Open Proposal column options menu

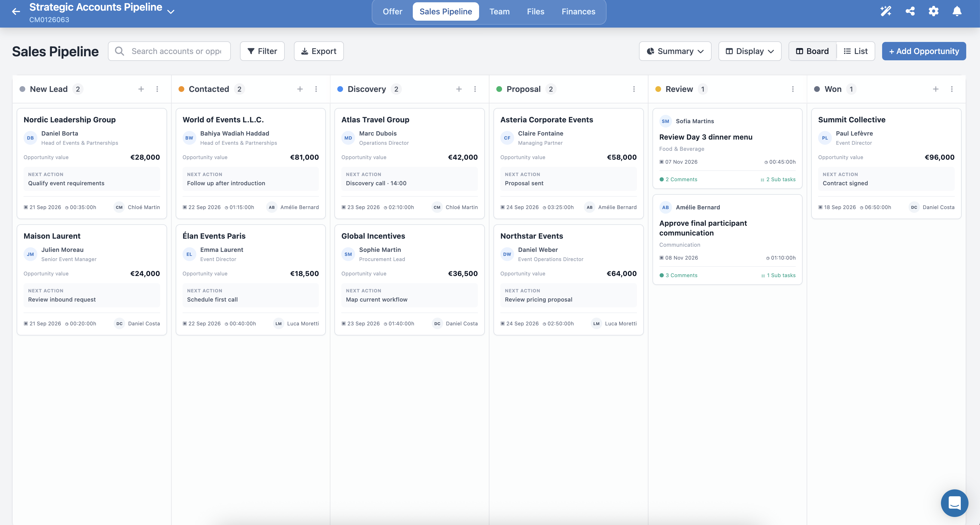coord(634,89)
